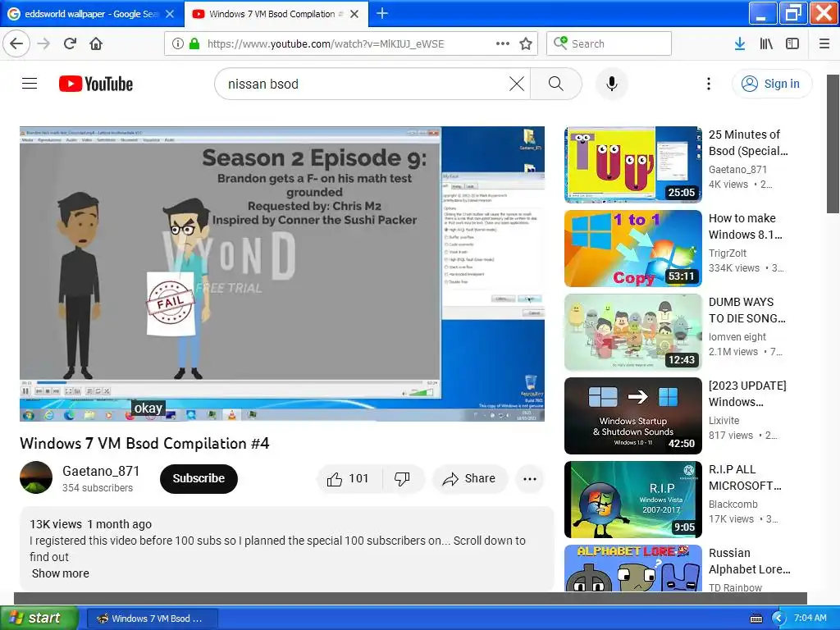Clear the nissan bsod search text
This screenshot has width=840, height=630.
click(x=517, y=84)
